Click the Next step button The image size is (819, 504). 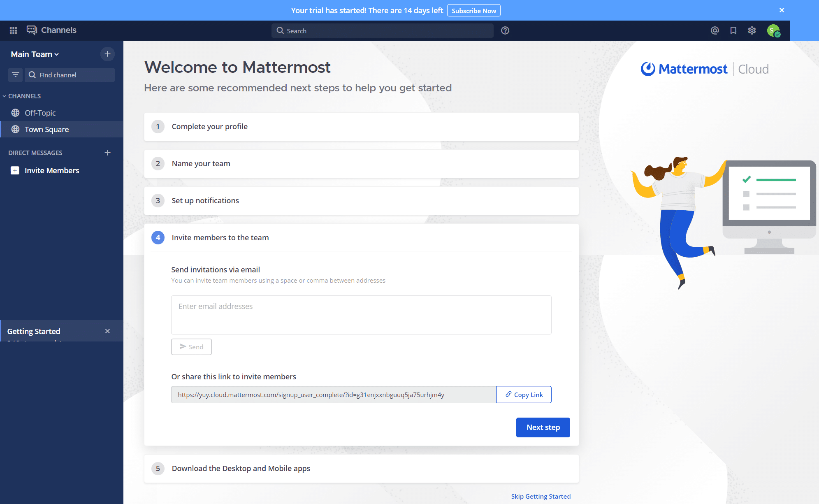[543, 427]
